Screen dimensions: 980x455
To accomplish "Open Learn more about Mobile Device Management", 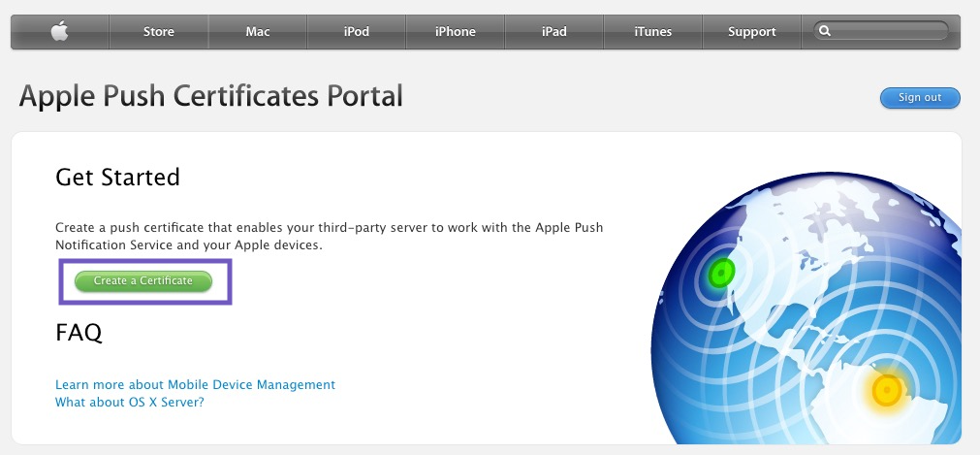I will click(195, 384).
